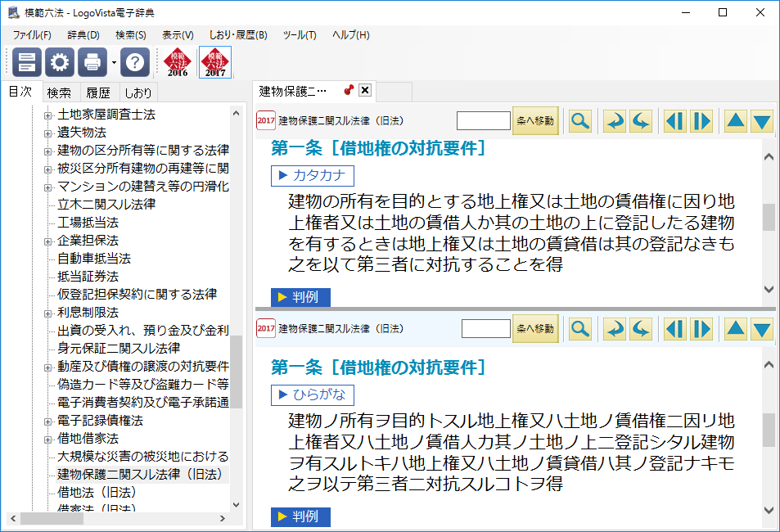This screenshot has width=780, height=532.
Task: Go to previous article in upper pane
Action: click(675, 121)
